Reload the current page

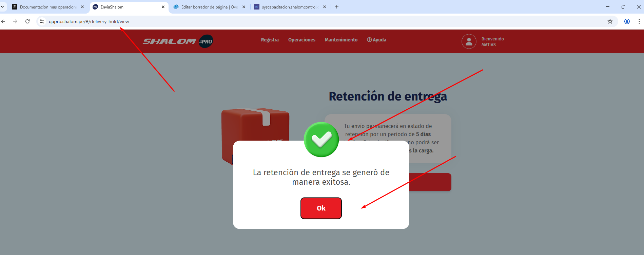point(27,21)
